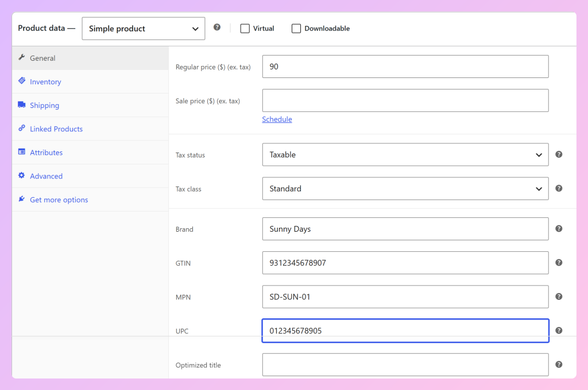Click the Tax status help icon
588x390 pixels.
(559, 154)
